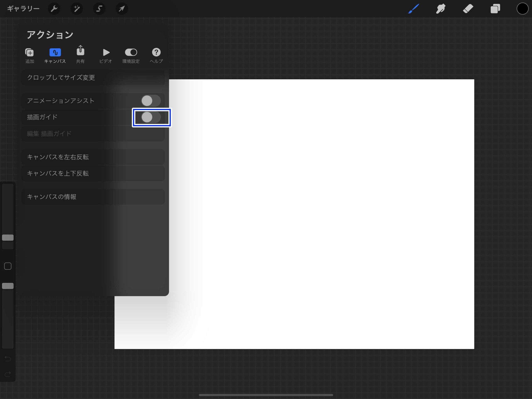Switch to the ヘルプ tab

click(x=156, y=56)
